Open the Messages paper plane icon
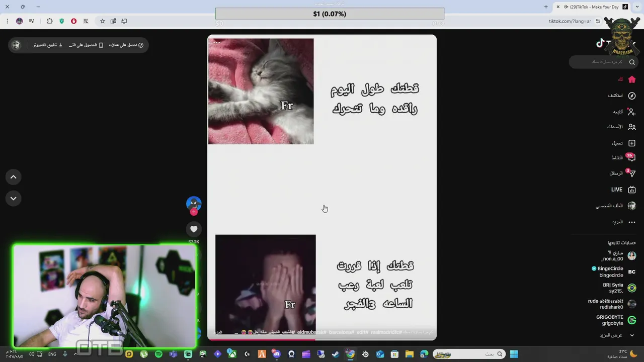The height and width of the screenshot is (362, 644). click(x=631, y=173)
